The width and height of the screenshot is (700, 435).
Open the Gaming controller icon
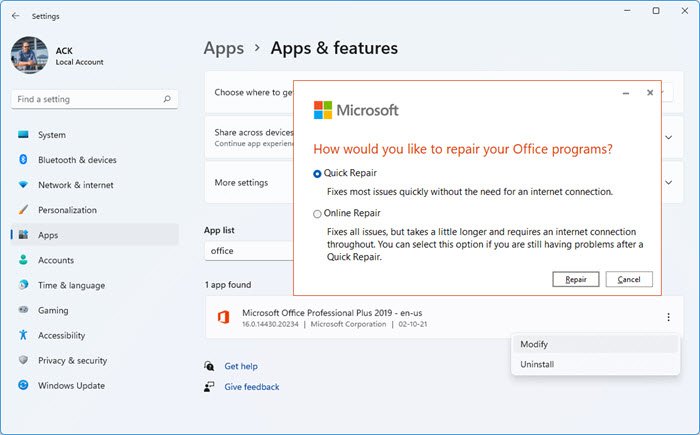pyautogui.click(x=22, y=310)
